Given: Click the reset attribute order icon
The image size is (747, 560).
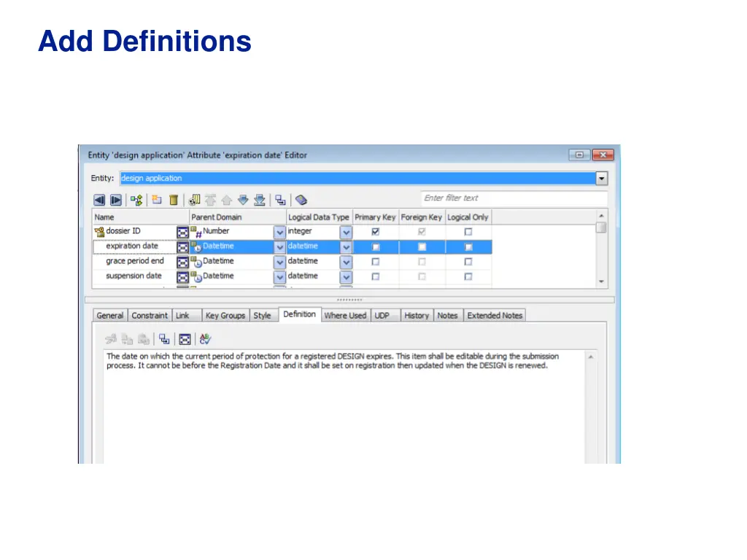Looking at the screenshot, I should click(x=194, y=200).
